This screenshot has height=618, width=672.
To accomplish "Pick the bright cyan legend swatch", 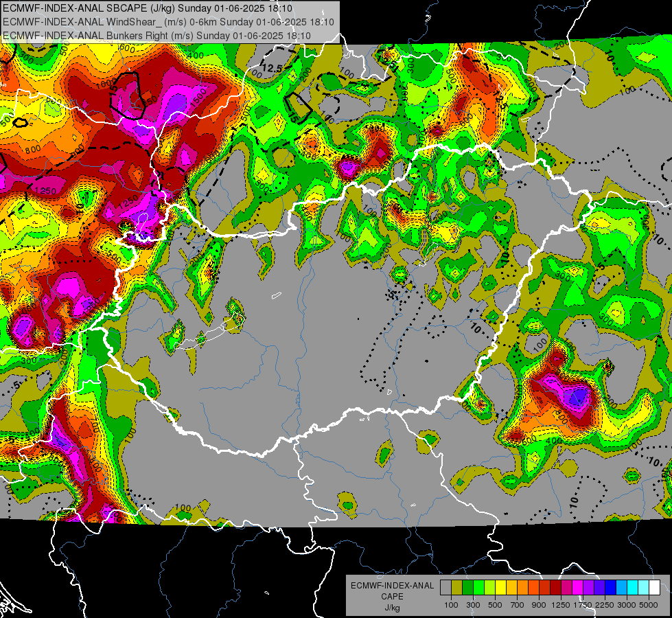I will (633, 588).
